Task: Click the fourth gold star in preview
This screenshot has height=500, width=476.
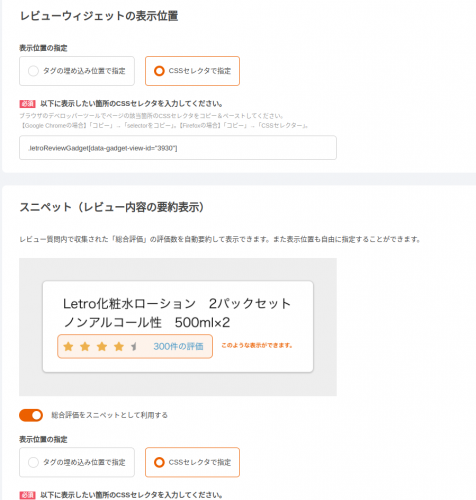Action: point(119,347)
